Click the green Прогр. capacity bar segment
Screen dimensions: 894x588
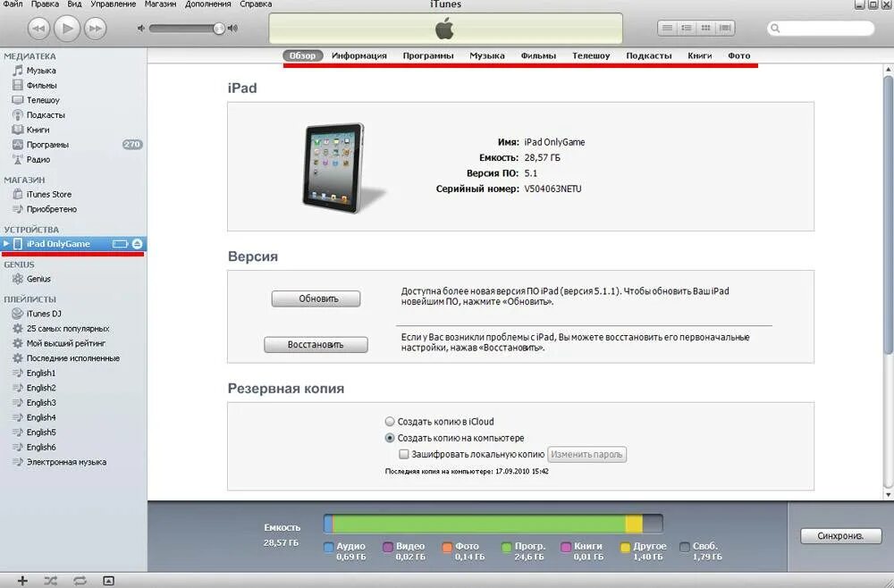pyautogui.click(x=479, y=524)
